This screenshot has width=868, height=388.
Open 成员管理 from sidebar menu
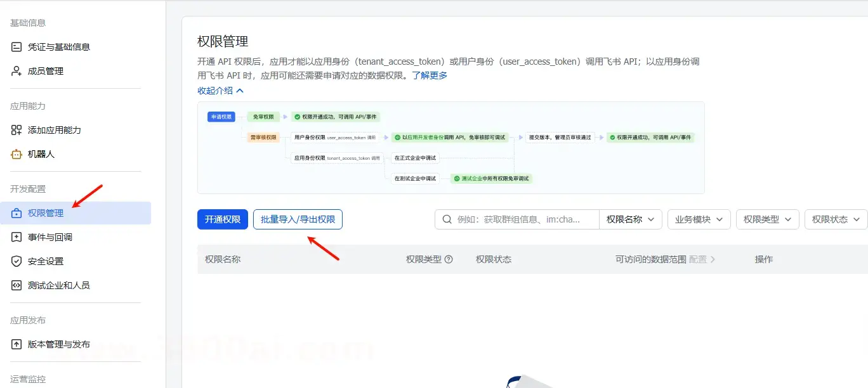click(x=46, y=71)
